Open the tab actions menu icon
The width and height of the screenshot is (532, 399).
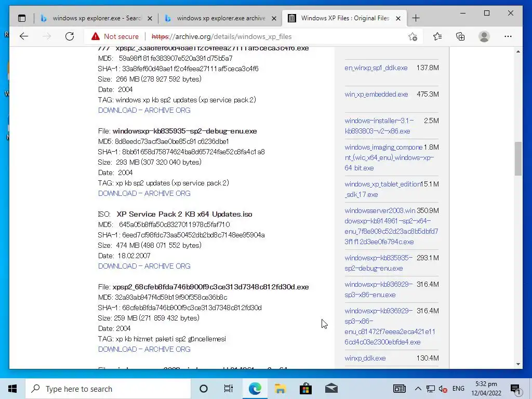coord(22,18)
